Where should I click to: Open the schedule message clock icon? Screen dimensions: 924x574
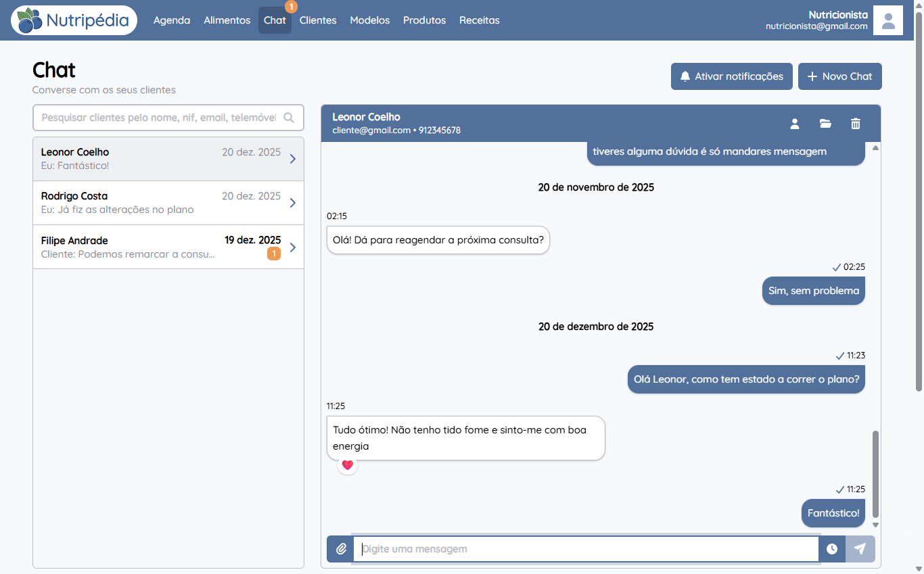[832, 549]
